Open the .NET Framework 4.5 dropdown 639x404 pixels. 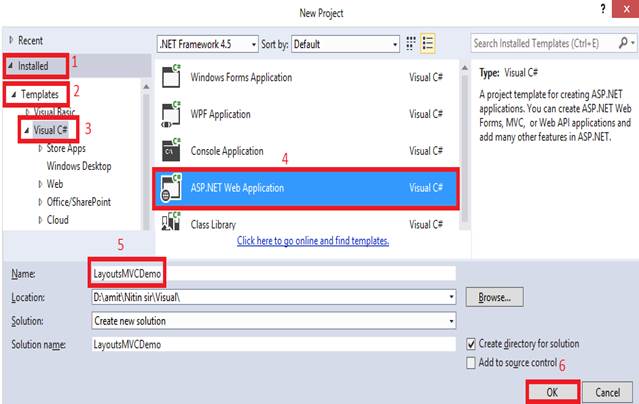pos(207,44)
